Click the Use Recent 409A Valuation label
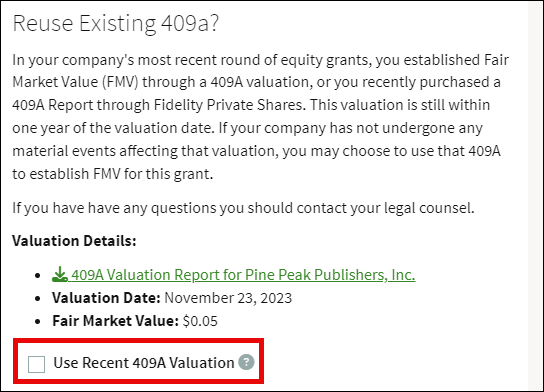 [x=144, y=363]
